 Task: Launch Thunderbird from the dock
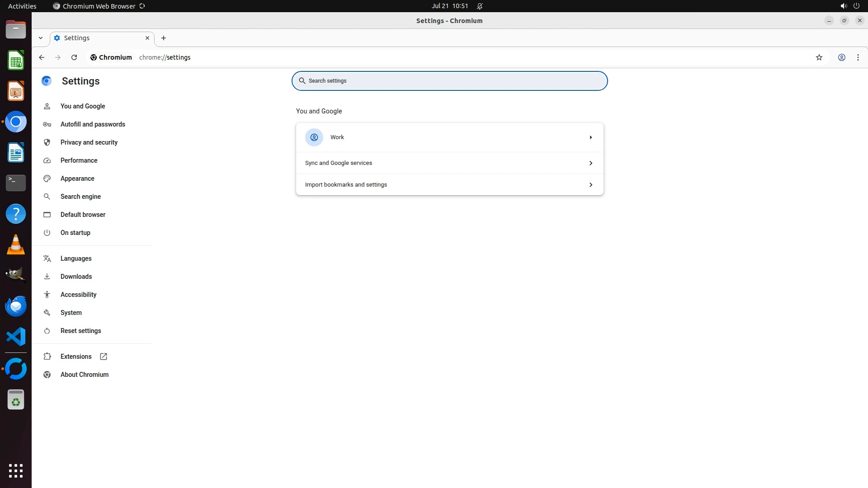tap(16, 306)
